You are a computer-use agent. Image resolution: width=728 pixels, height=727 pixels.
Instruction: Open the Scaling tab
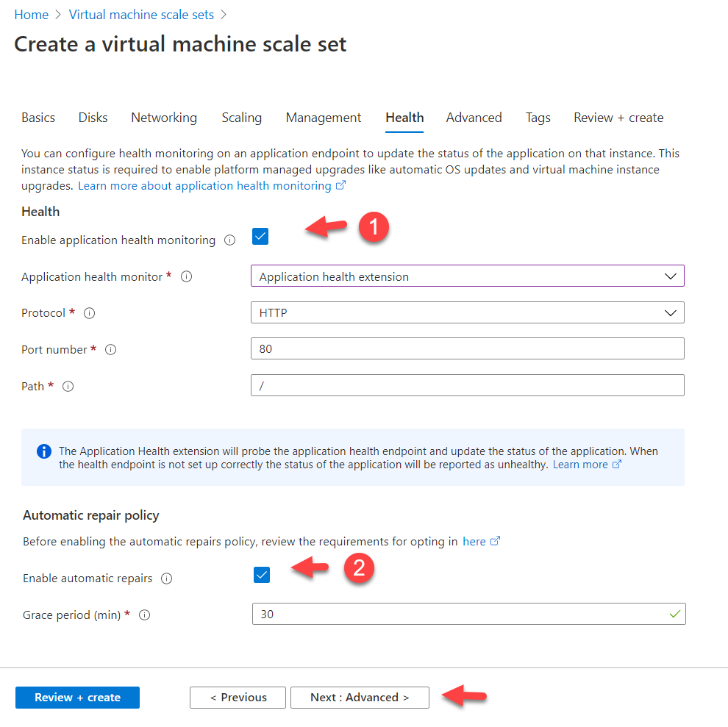pos(241,118)
